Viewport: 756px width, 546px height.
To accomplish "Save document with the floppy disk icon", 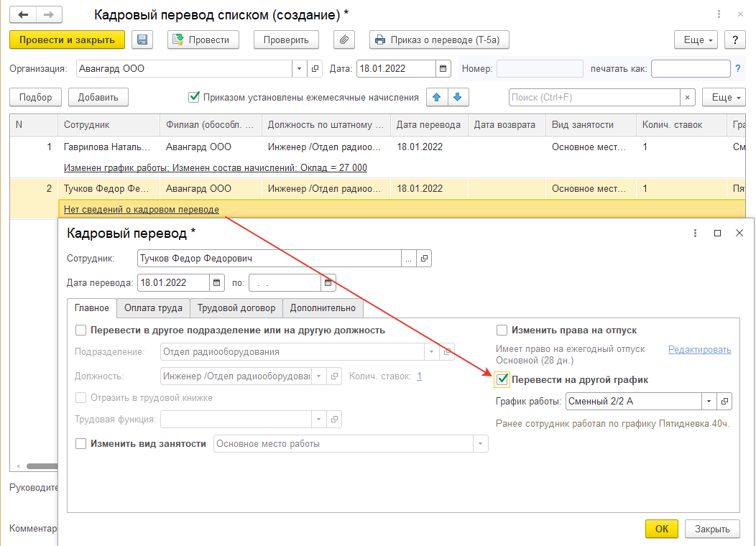I will (x=142, y=40).
